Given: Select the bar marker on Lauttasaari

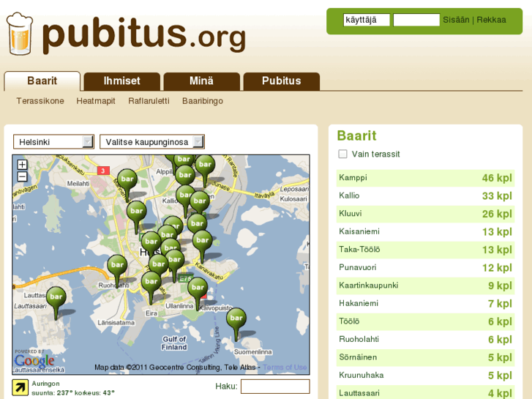Looking at the screenshot, I should [56, 303].
